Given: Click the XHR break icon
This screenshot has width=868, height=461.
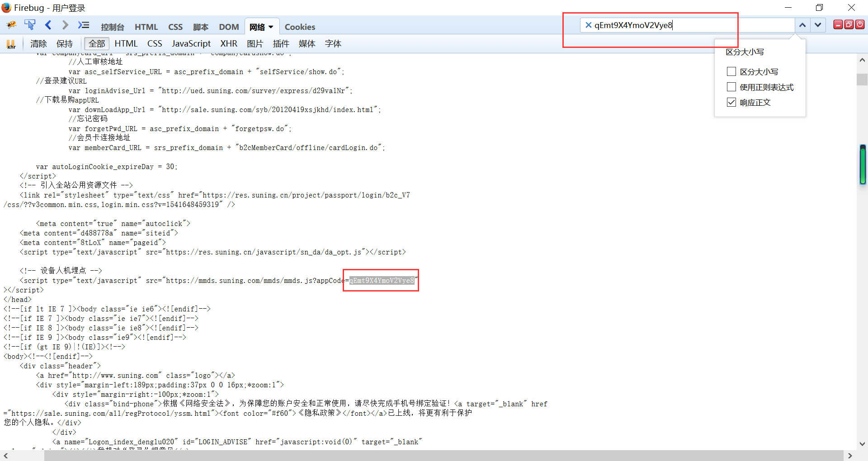Looking at the screenshot, I should click(x=11, y=44).
